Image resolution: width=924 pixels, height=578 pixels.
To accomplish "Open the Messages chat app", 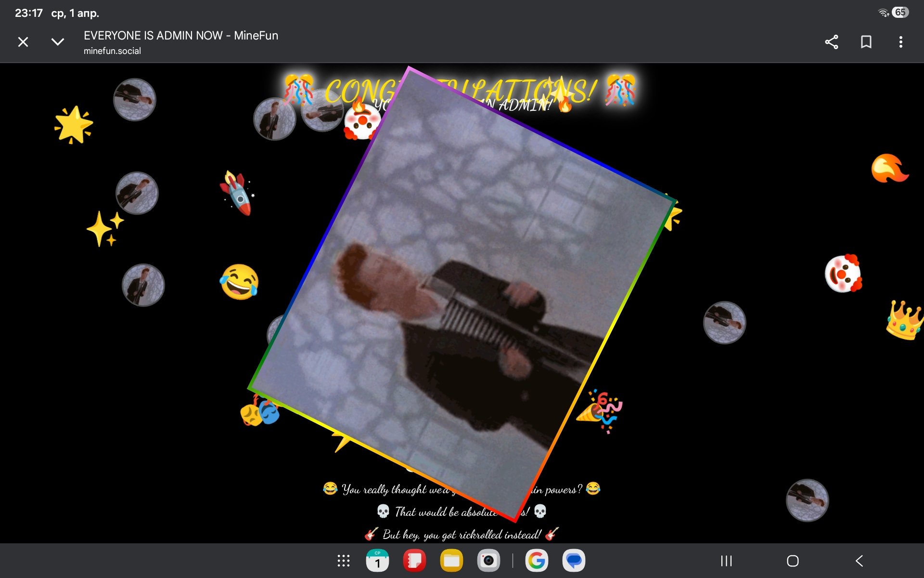I will click(574, 561).
